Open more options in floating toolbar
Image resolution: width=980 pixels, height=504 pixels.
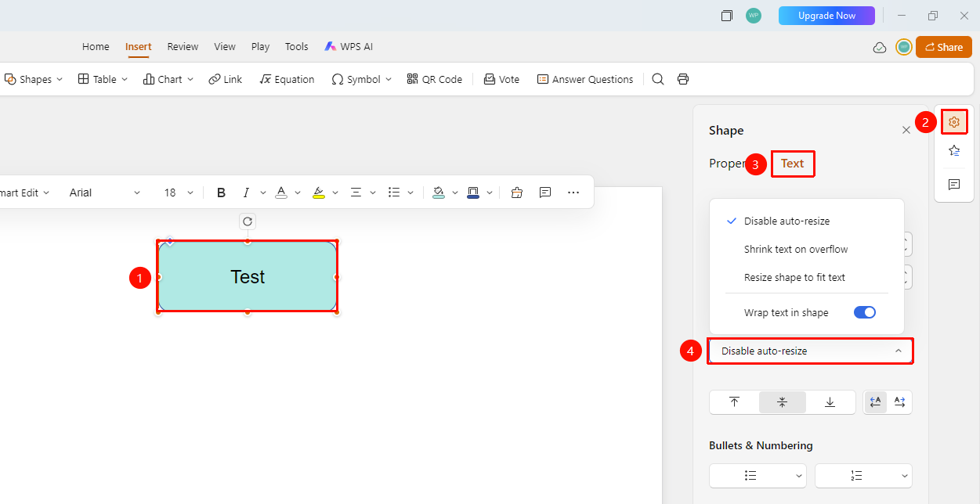pos(573,193)
